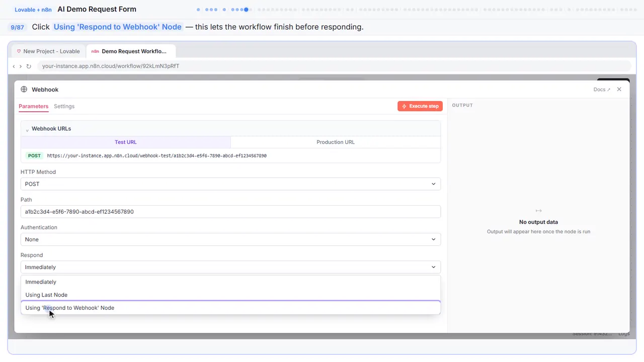Screen dimensions: 644x362
Task: Click the Path input field
Action: [x=230, y=212]
